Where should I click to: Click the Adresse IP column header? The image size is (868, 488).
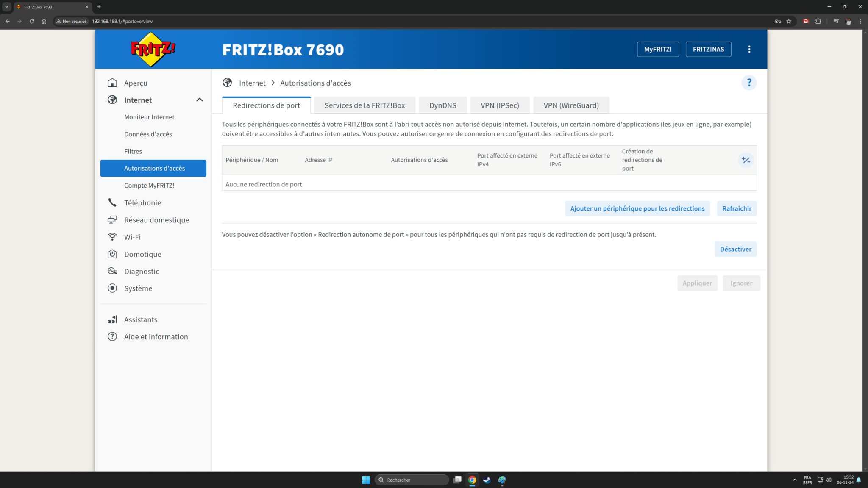click(319, 160)
